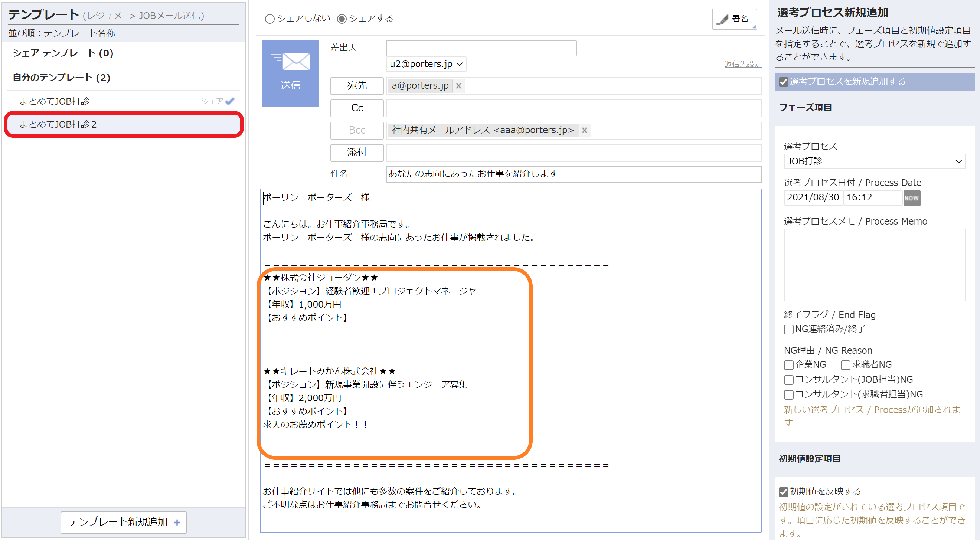Screen dimensions: 980x540
Task: Click the シェア checkmark on まとめてJOB打診
Action: pos(229,101)
